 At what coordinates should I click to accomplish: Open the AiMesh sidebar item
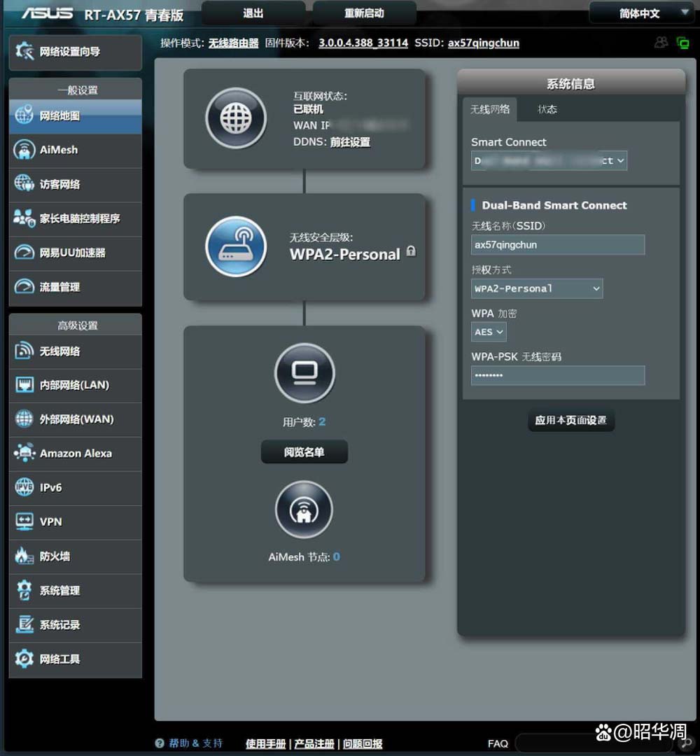click(x=75, y=150)
